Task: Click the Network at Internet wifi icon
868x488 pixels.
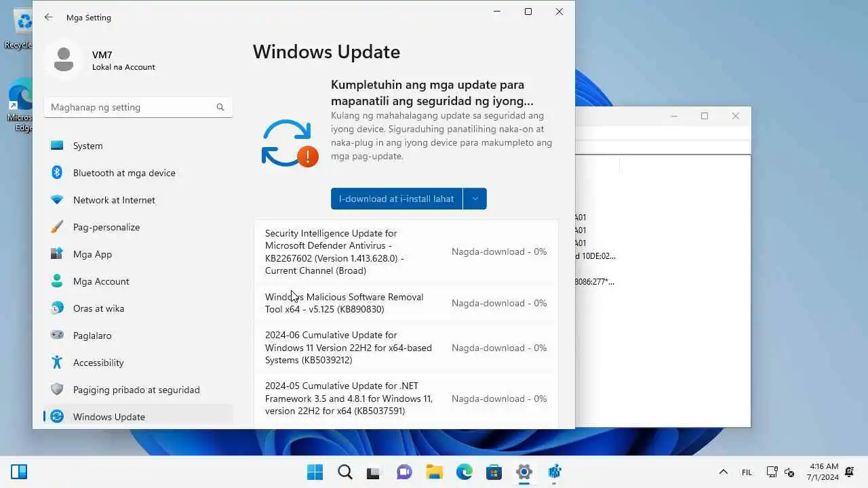Action: tap(57, 200)
